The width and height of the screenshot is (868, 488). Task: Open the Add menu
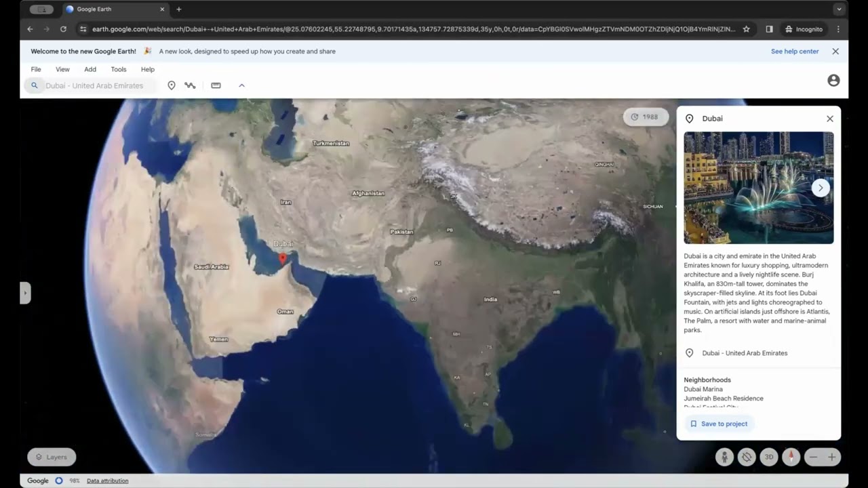pyautogui.click(x=90, y=69)
